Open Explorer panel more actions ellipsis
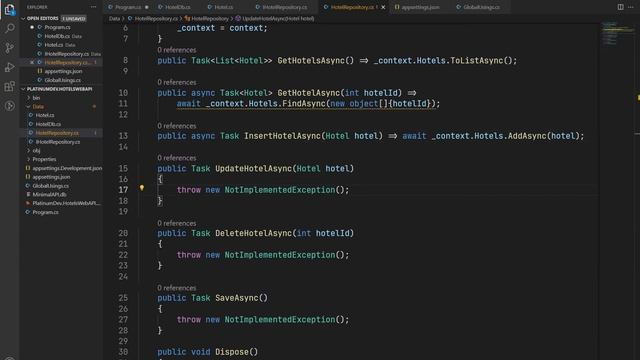 93,7
